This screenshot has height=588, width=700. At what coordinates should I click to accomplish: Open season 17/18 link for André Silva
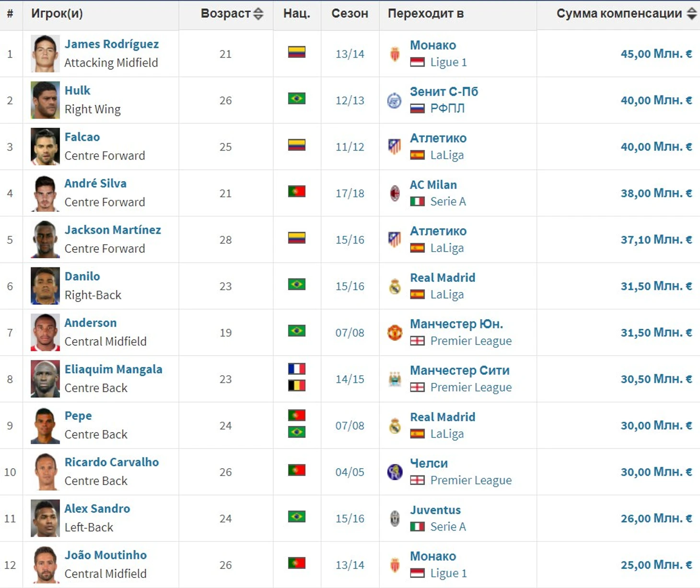(x=350, y=194)
